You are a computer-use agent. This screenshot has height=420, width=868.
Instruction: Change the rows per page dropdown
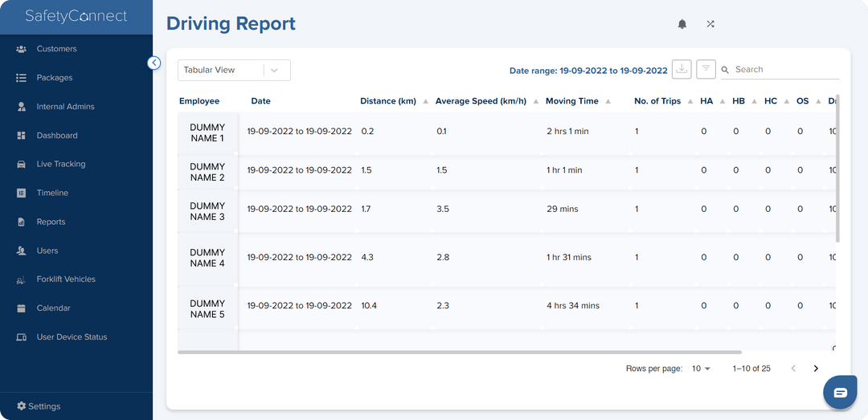701,369
